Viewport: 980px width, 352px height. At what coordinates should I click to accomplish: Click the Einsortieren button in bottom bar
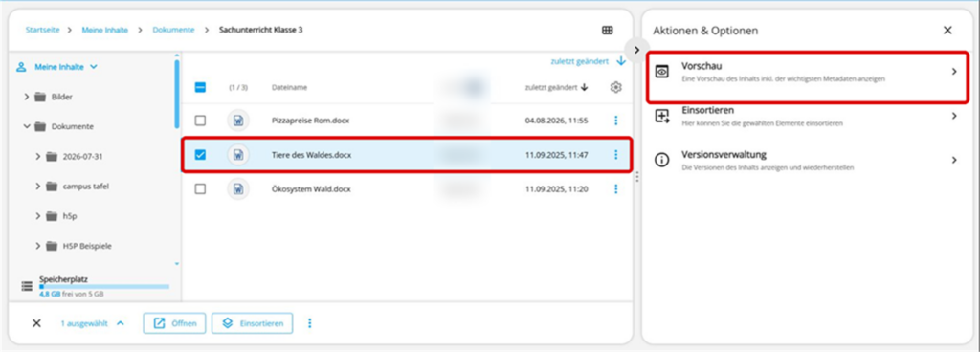(253, 323)
